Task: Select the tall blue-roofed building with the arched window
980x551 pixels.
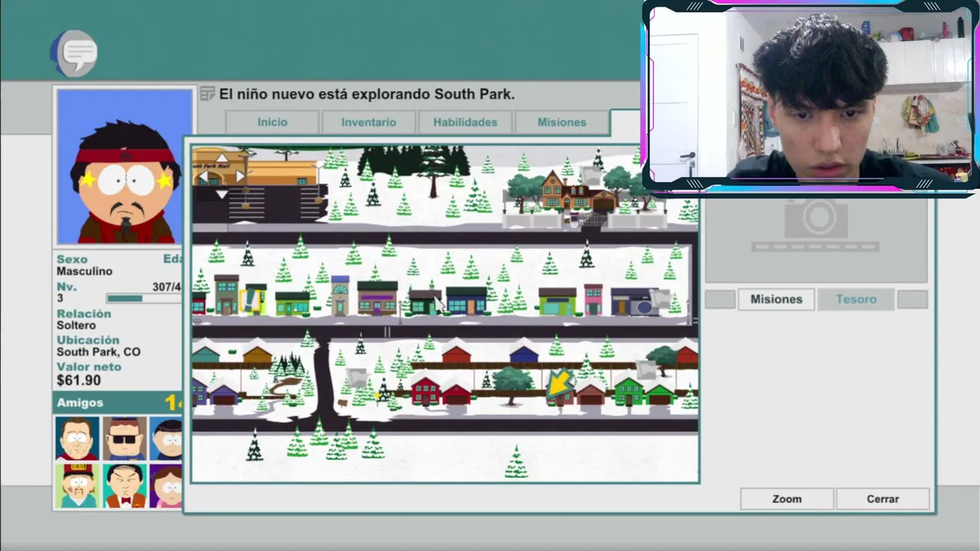Action: 340,295
